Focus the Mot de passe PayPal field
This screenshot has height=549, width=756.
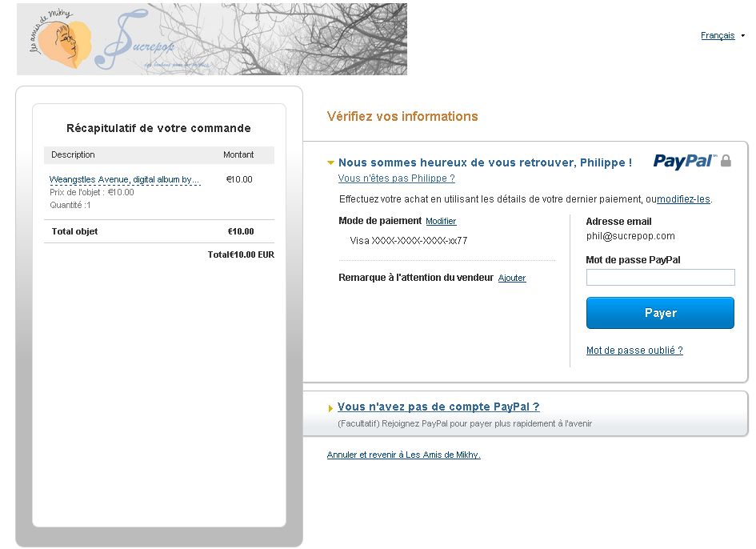(660, 278)
